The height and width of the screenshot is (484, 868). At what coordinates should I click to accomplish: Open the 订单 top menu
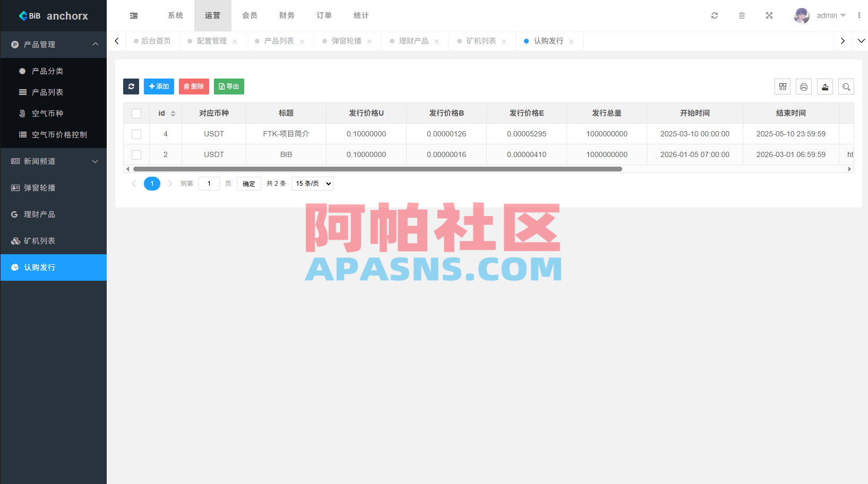pos(324,15)
